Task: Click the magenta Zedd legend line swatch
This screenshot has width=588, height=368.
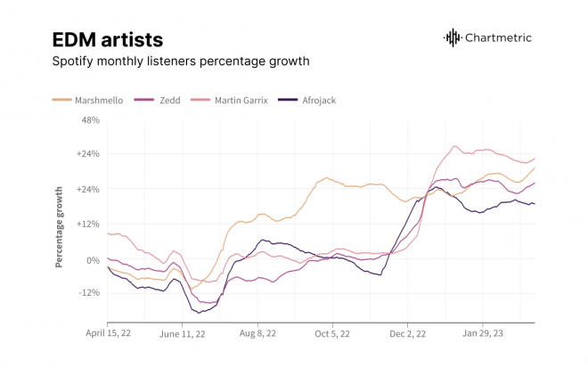Action: [143, 100]
